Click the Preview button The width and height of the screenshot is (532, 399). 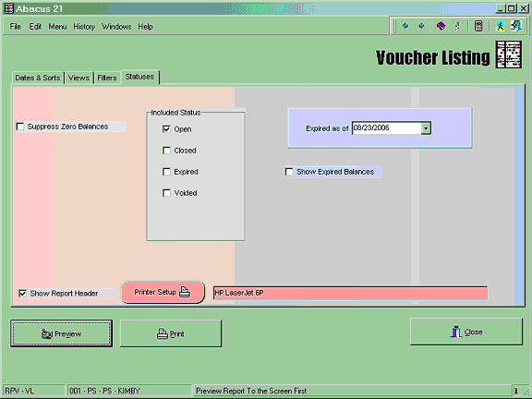(x=61, y=333)
